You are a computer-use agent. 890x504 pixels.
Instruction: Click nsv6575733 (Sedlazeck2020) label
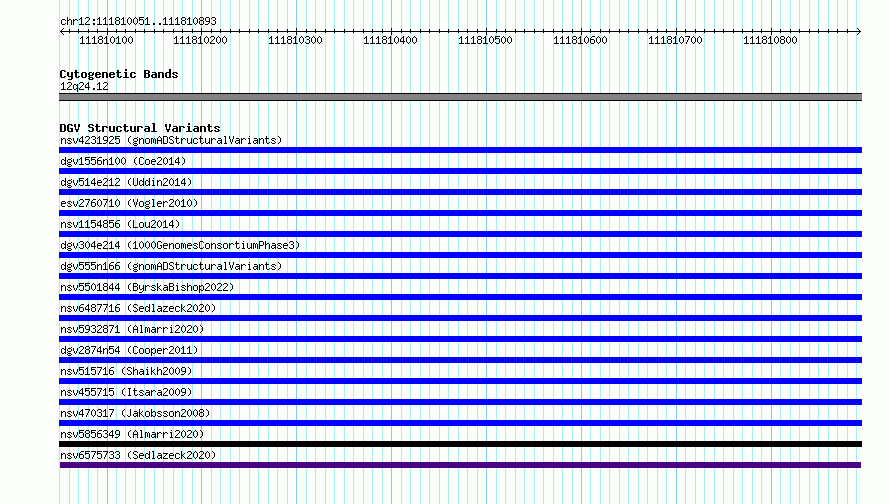click(138, 455)
